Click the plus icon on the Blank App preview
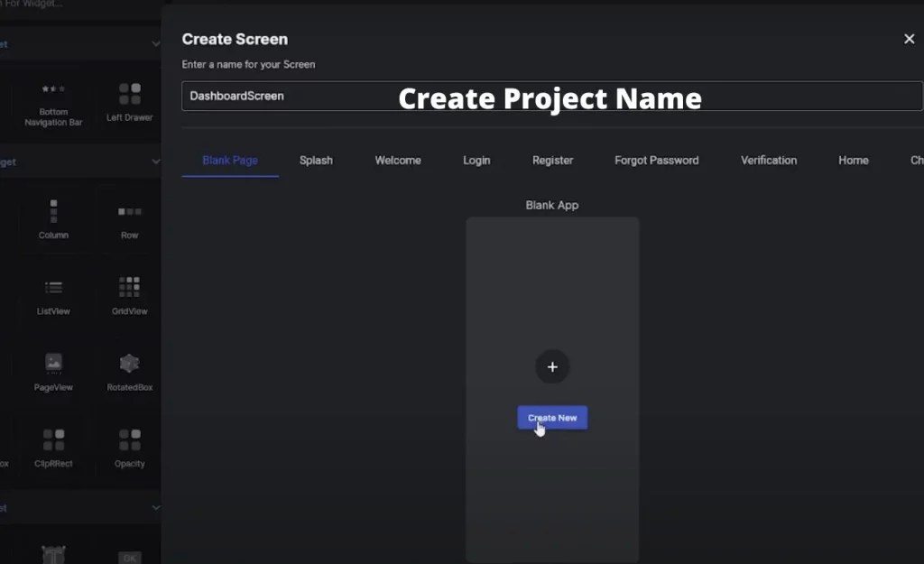Screen dimensions: 924x564 click(552, 366)
